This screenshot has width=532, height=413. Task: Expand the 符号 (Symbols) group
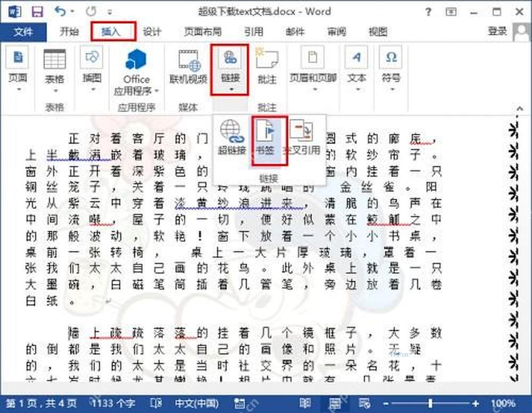391,70
